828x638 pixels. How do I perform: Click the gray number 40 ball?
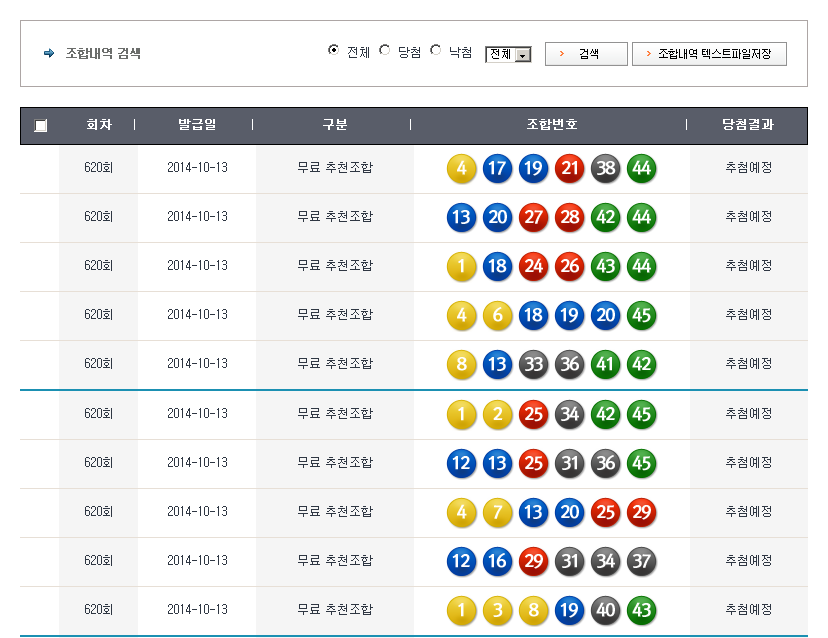(x=605, y=610)
